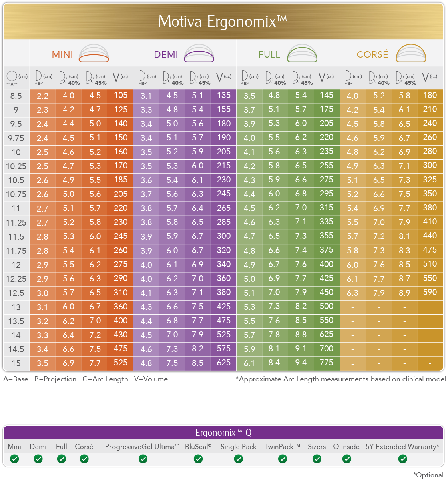Click the DEMI implant profile icon
The height and width of the screenshot is (479, 448).
[x=199, y=54]
